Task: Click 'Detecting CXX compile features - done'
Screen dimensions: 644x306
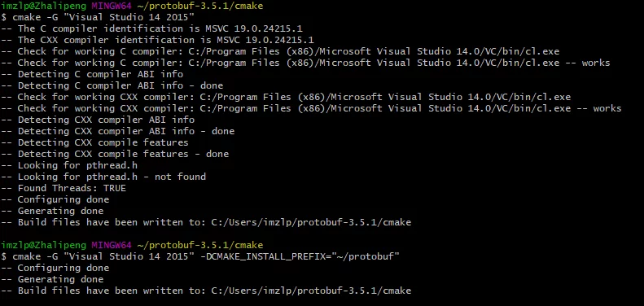Action: [115, 154]
